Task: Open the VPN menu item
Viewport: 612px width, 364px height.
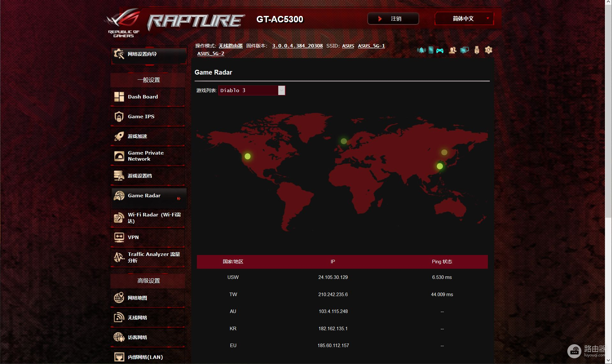Action: pos(148,237)
